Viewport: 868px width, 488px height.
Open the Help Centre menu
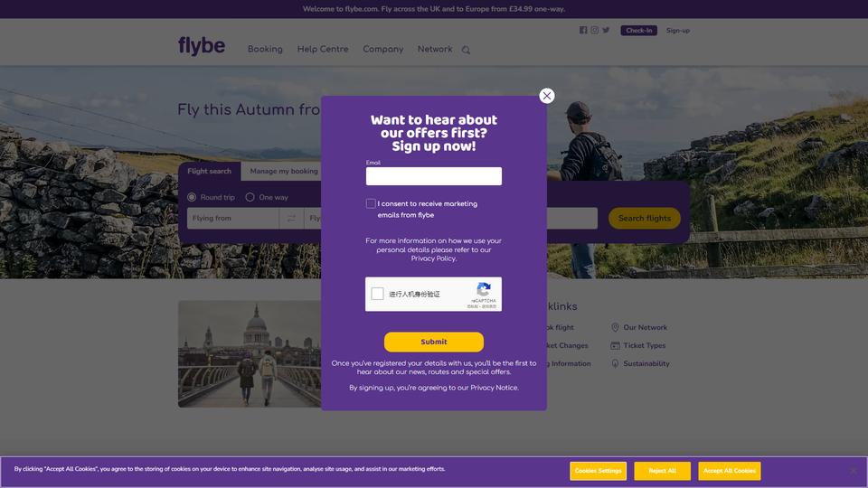323,49
